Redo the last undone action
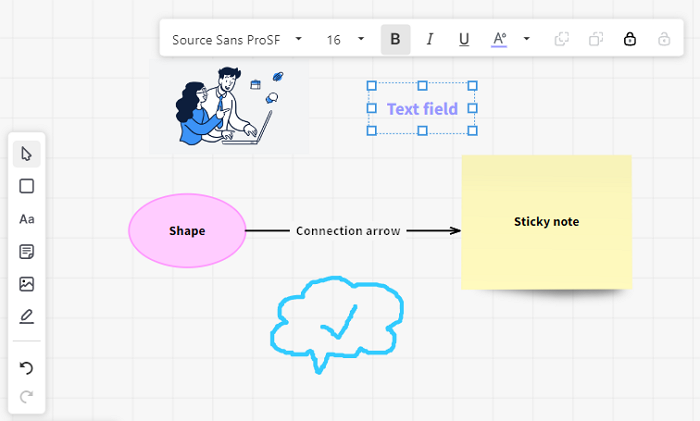The width and height of the screenshot is (700, 421). pos(26,396)
